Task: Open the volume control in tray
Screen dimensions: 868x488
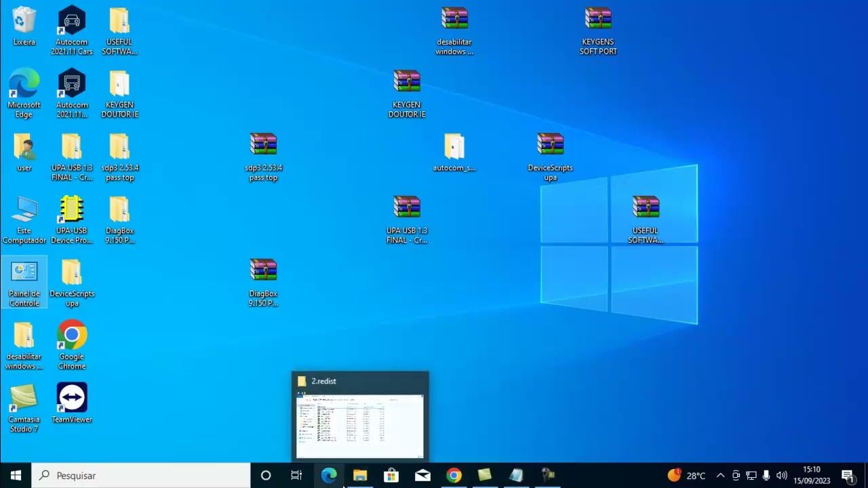Action: (x=782, y=475)
